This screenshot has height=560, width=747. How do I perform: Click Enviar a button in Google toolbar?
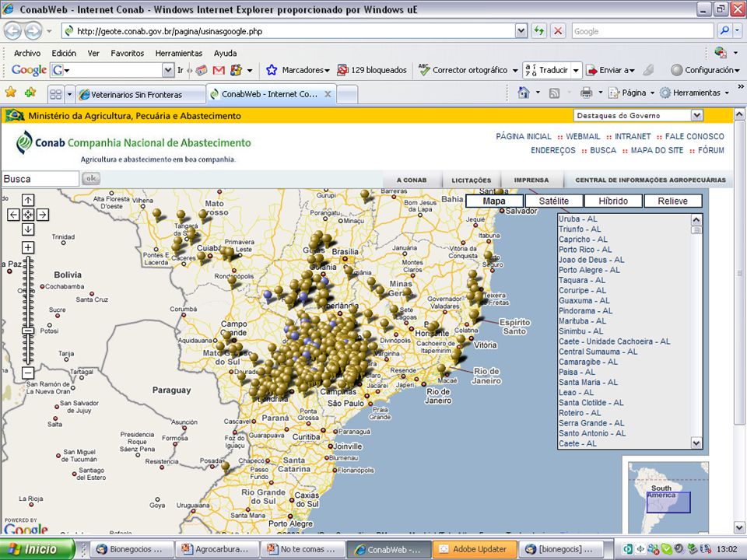pos(609,71)
